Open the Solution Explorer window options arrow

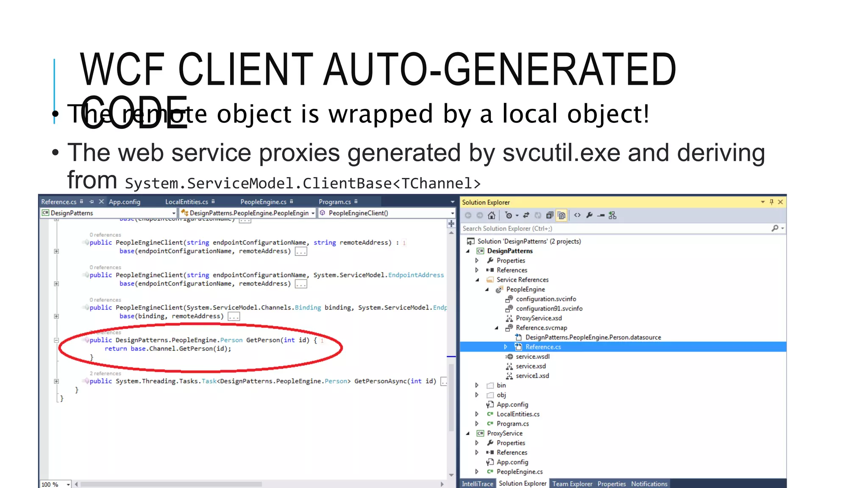762,202
